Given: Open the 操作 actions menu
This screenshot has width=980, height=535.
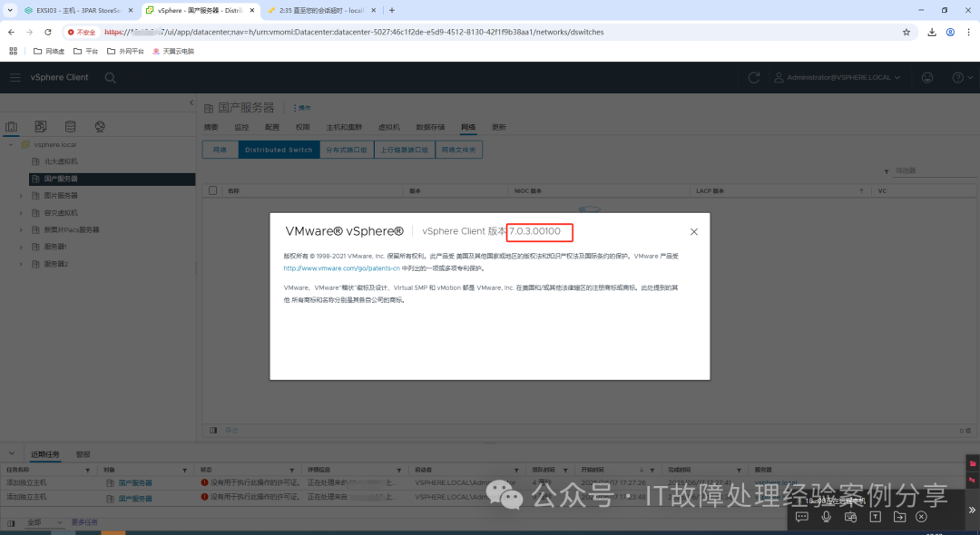Looking at the screenshot, I should tap(302, 108).
